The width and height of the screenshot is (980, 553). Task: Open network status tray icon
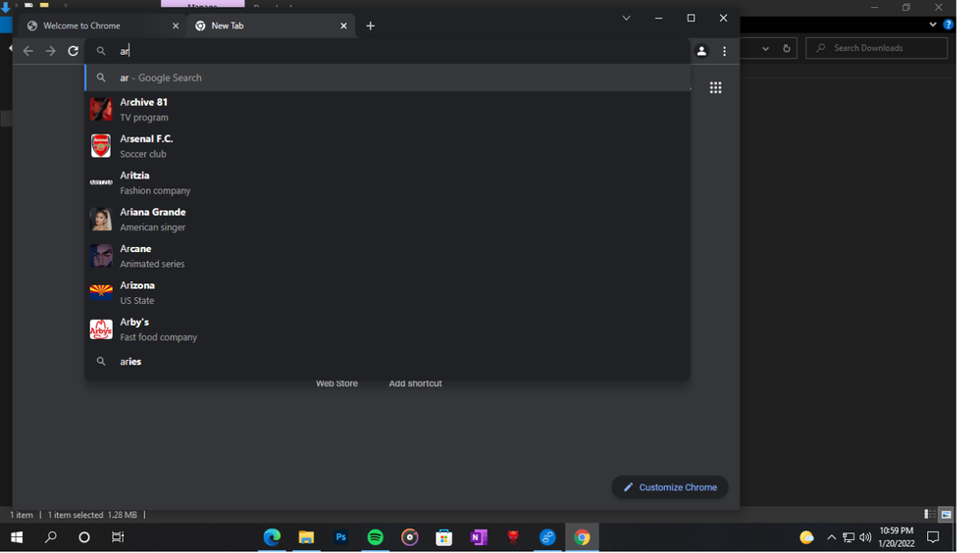pyautogui.click(x=849, y=537)
